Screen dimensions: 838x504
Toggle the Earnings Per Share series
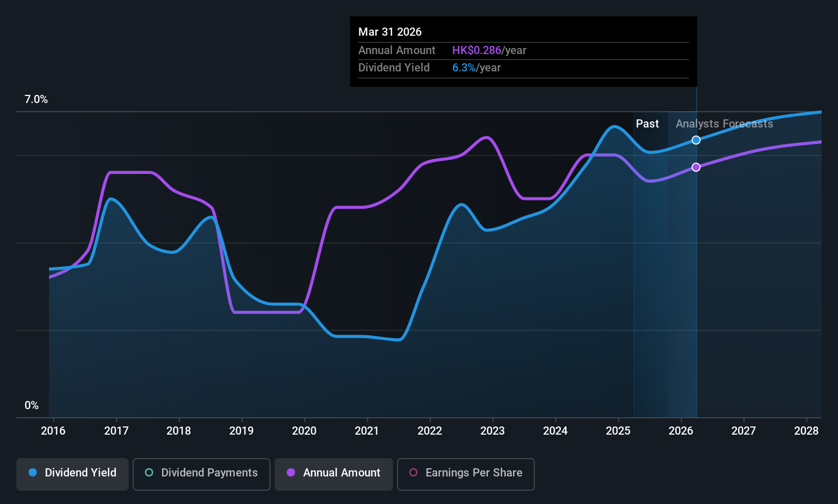pos(466,474)
